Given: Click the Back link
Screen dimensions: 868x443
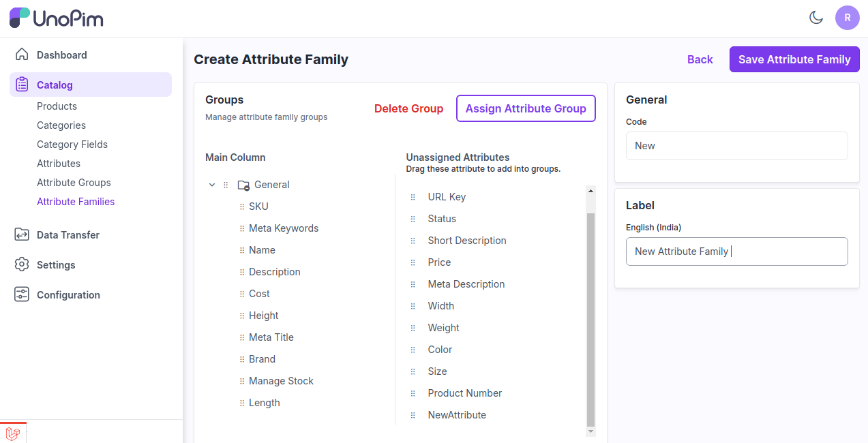Looking at the screenshot, I should (700, 59).
